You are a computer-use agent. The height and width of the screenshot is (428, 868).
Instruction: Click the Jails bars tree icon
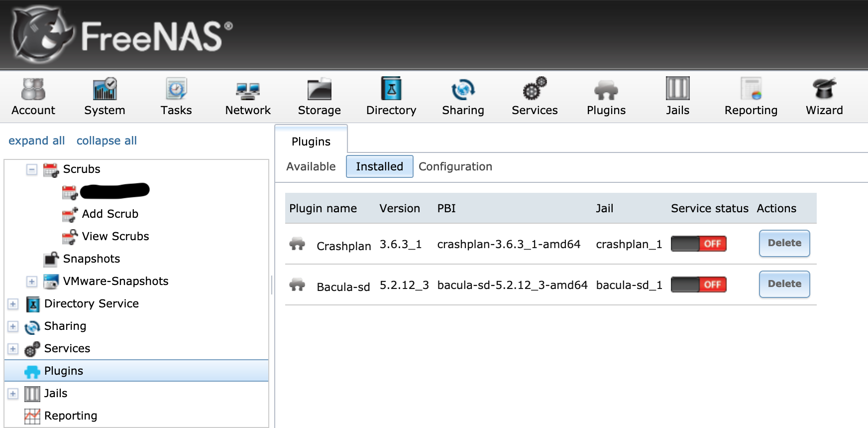click(32, 394)
